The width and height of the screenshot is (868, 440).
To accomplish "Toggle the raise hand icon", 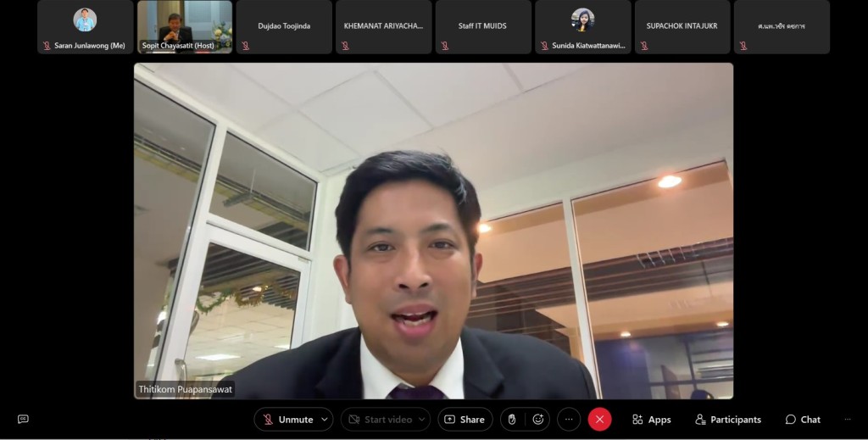I will [512, 420].
